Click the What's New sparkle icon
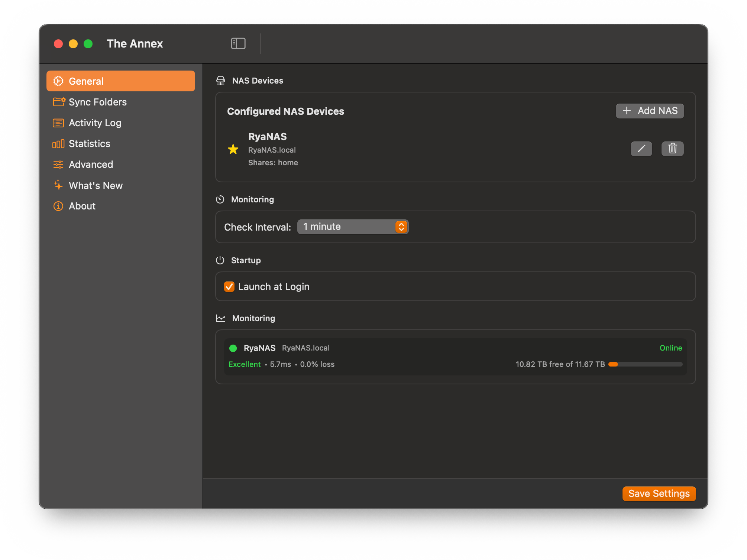This screenshot has height=560, width=747. click(x=58, y=185)
